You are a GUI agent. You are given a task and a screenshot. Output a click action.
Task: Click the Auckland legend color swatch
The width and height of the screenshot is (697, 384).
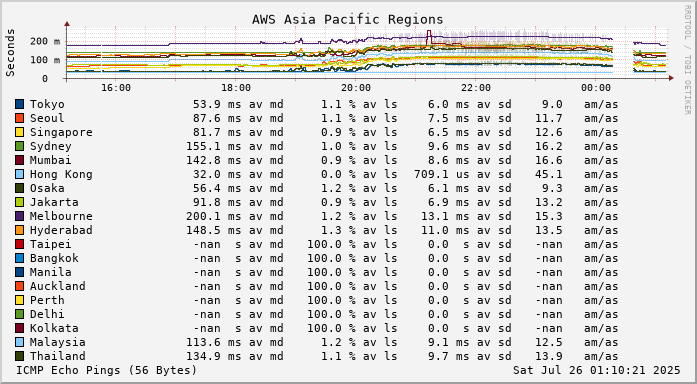click(x=20, y=286)
